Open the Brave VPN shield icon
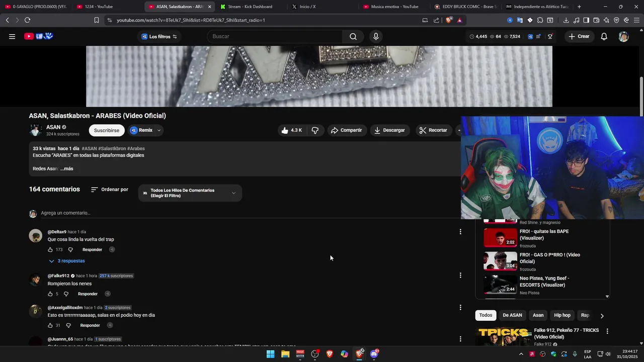This screenshot has height=362, width=644. tap(616, 20)
